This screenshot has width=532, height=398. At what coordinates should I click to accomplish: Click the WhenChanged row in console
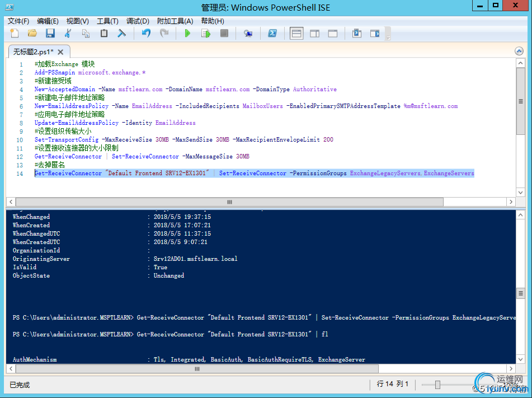pyautogui.click(x=112, y=217)
